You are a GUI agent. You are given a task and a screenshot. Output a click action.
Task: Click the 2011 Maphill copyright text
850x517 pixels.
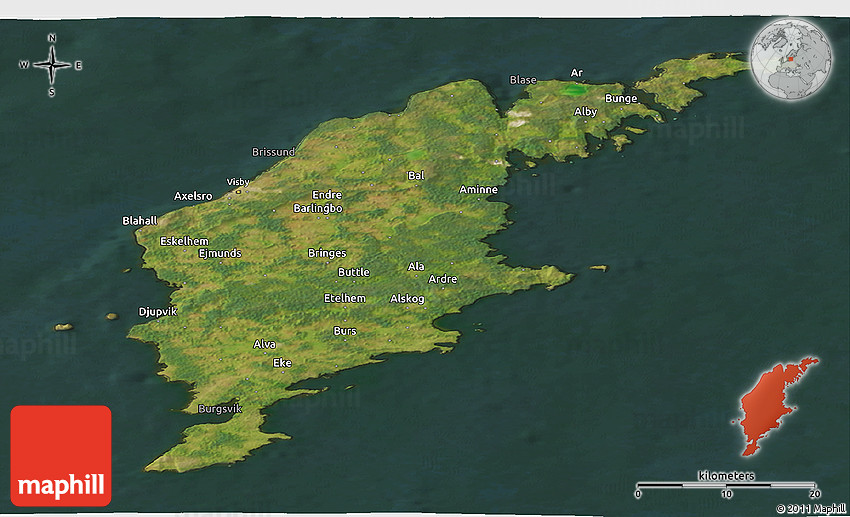[x=810, y=508]
